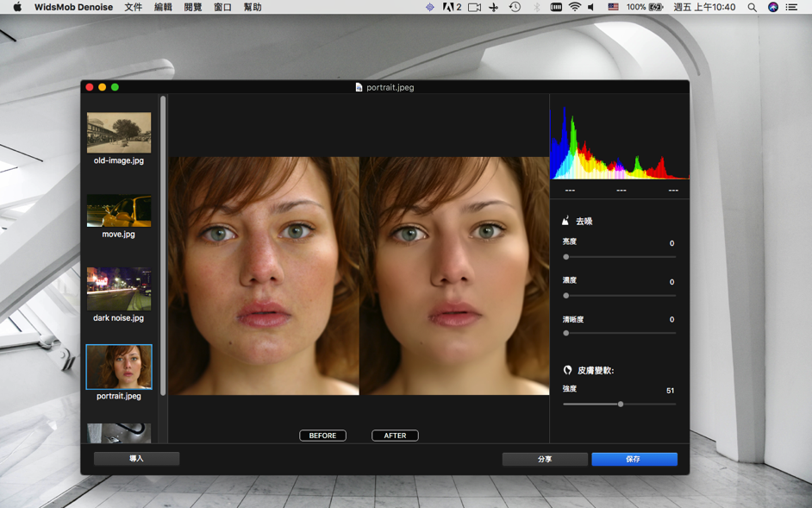Viewport: 812px width, 508px height.
Task: Click the old-image.jpg file name
Action: pos(119,160)
